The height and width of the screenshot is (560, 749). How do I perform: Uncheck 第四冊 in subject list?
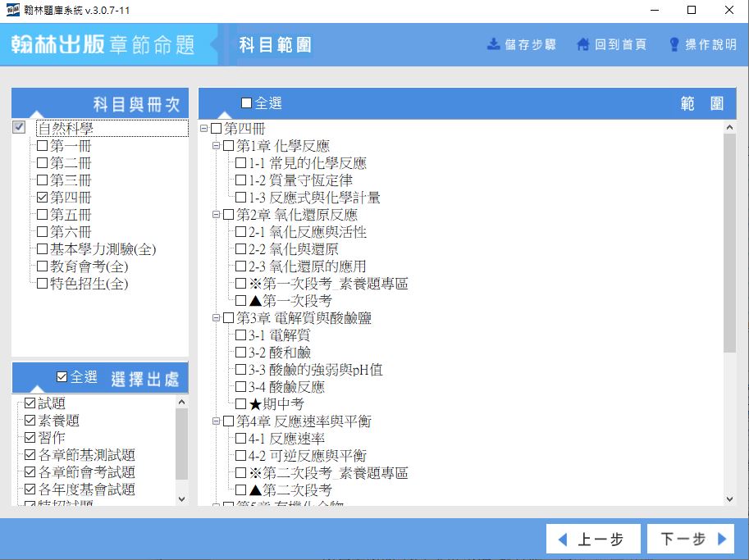pyautogui.click(x=42, y=197)
